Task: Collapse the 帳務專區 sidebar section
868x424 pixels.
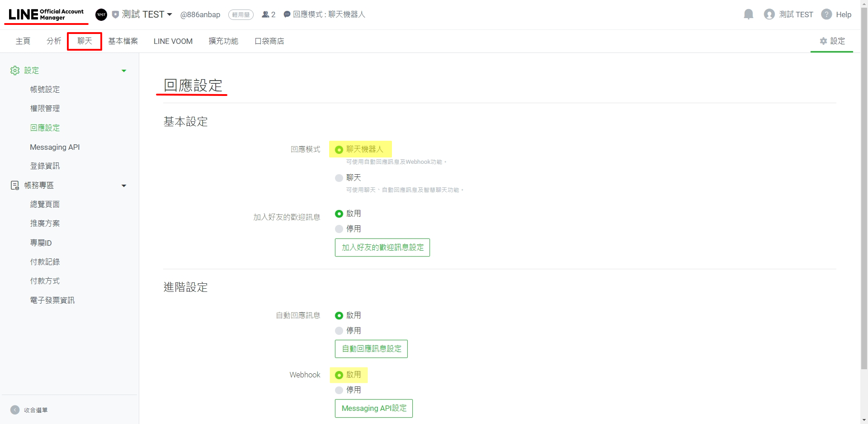Action: (x=124, y=186)
